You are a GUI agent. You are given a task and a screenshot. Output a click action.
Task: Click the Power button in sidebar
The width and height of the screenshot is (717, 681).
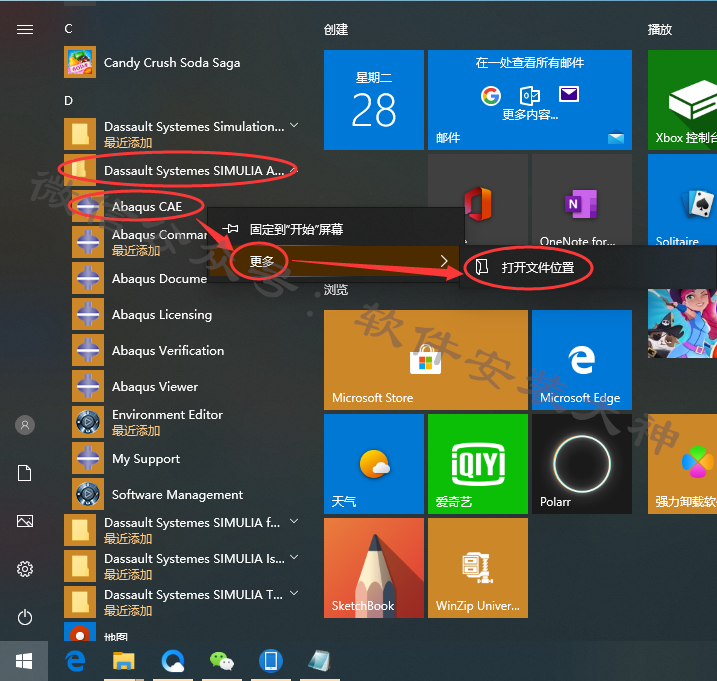tap(25, 617)
